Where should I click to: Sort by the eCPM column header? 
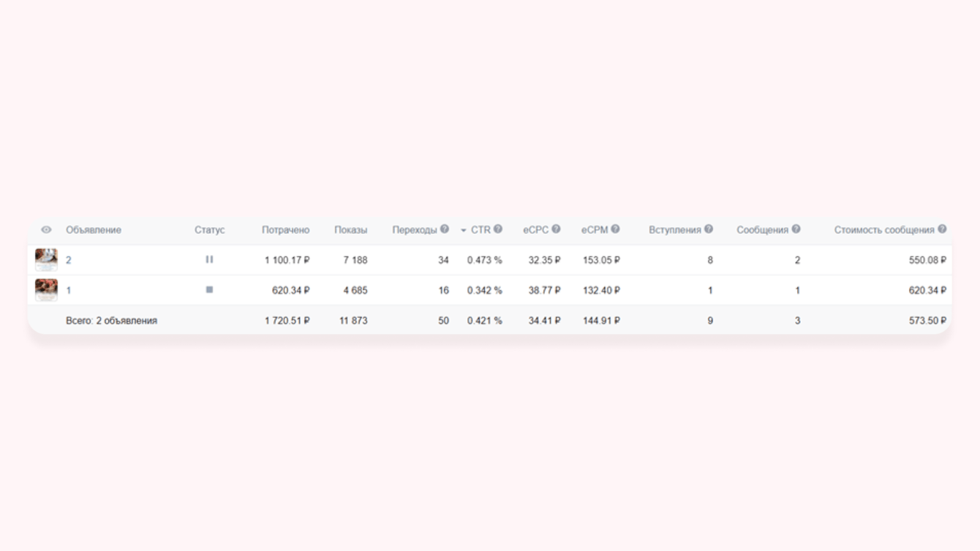click(x=595, y=230)
